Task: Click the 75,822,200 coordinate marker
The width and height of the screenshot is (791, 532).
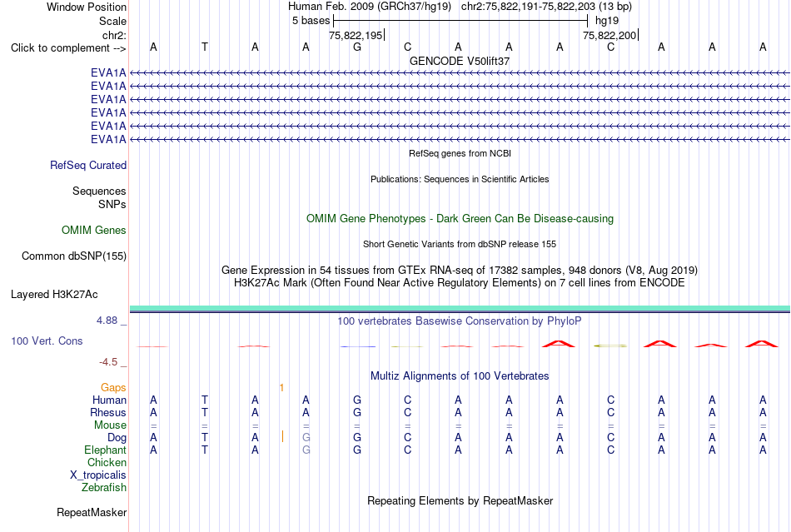Action: [x=609, y=35]
